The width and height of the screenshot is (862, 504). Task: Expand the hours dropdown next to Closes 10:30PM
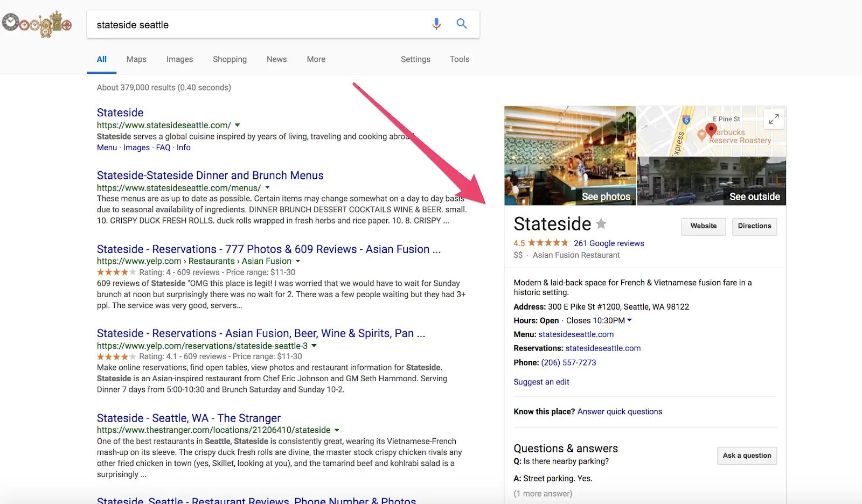tap(630, 320)
